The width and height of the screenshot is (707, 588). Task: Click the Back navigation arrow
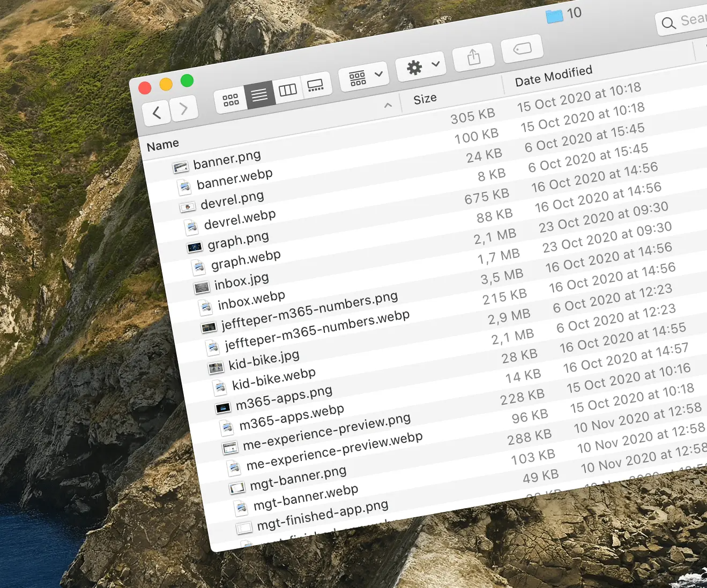157,113
